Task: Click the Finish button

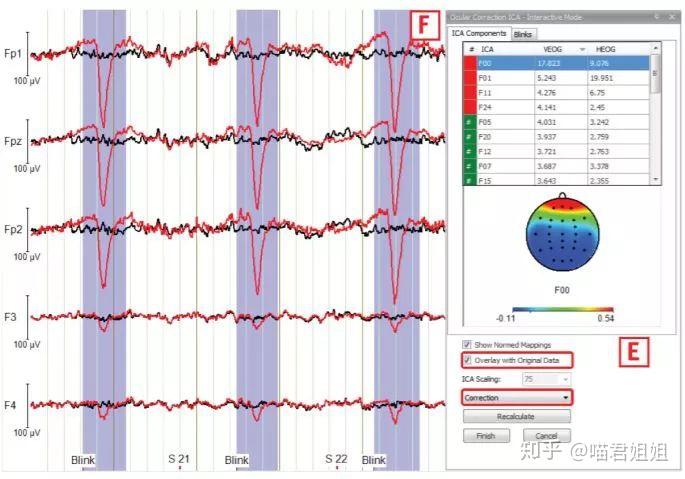Action: 486,436
